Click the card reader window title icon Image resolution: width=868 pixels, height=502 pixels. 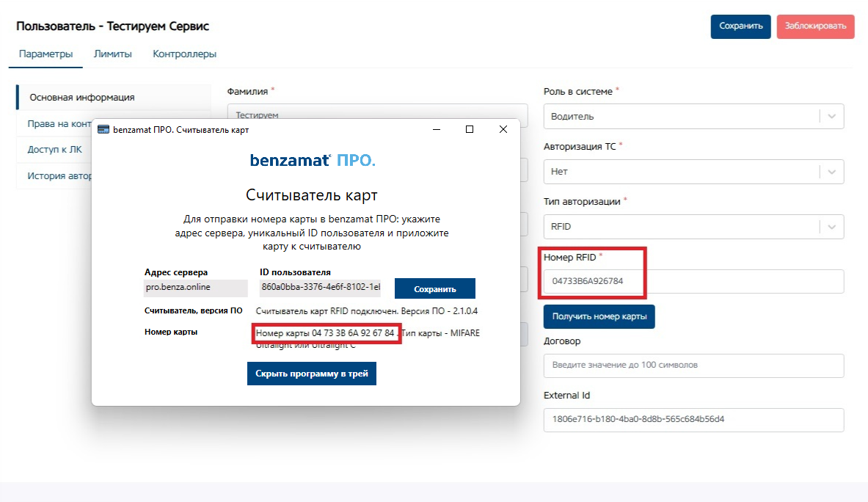click(103, 129)
